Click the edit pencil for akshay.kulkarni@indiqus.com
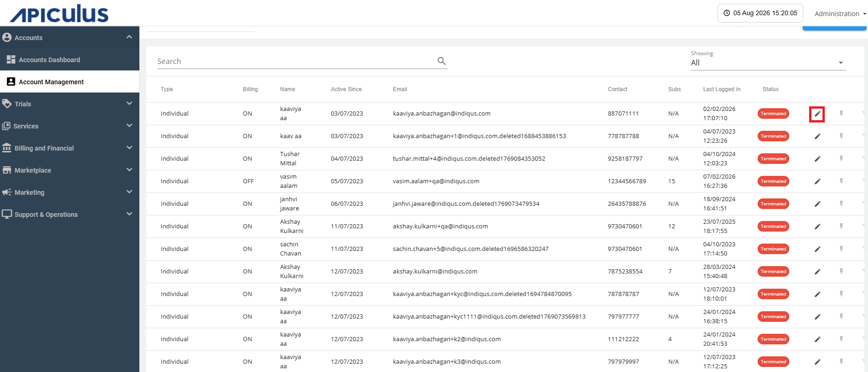The image size is (868, 372). pos(817,272)
